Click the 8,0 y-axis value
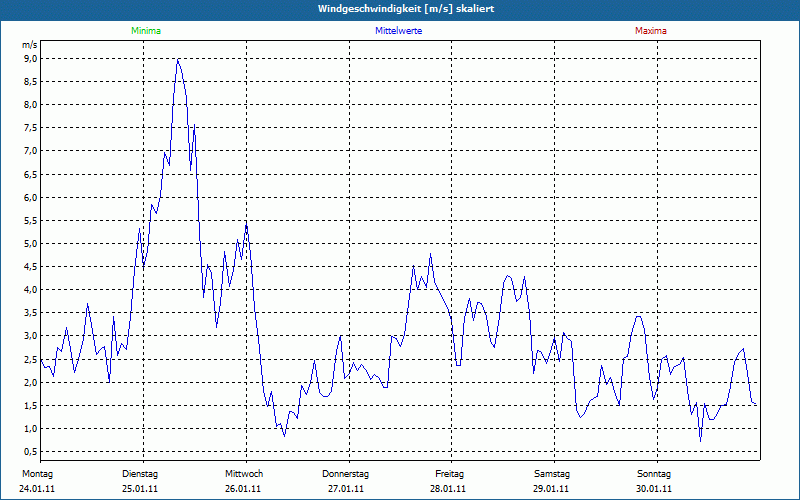Screen dimensions: 800x500 (31, 105)
